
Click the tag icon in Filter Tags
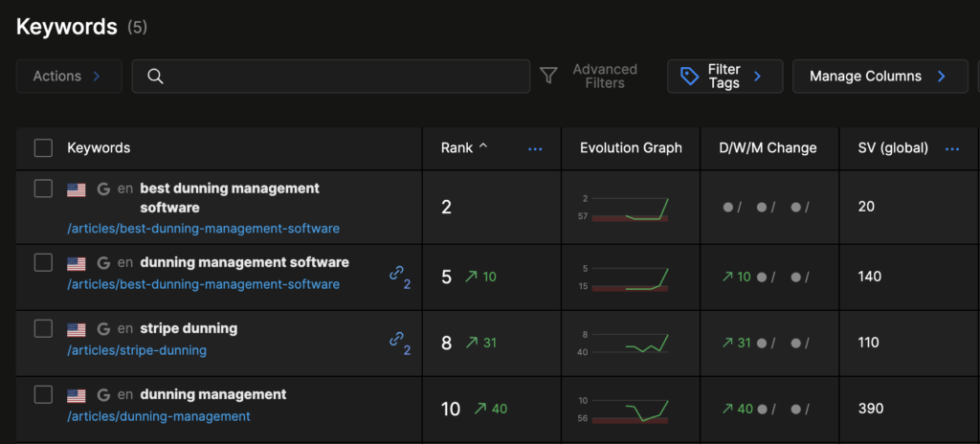click(689, 77)
